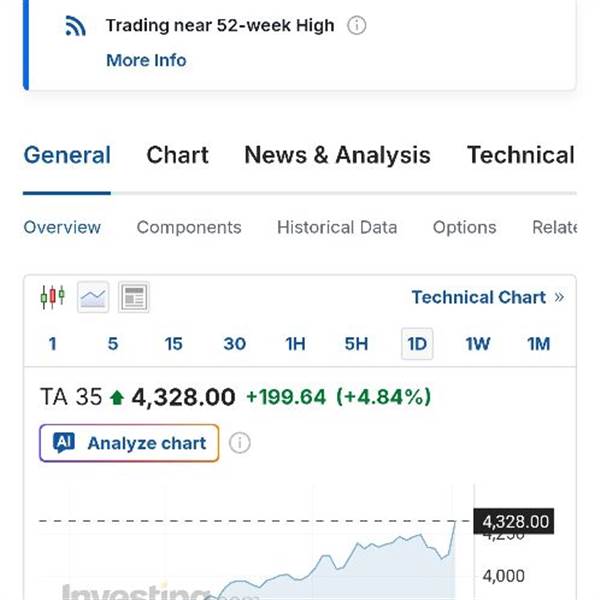Viewport: 600px width, 600px height.
Task: Select the candlestick chart type icon
Action: coord(52,296)
